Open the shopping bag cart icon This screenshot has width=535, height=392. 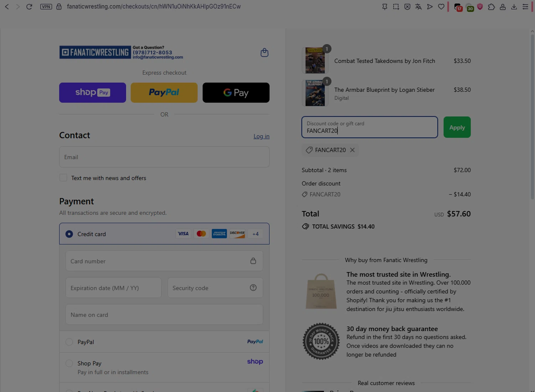(x=264, y=52)
